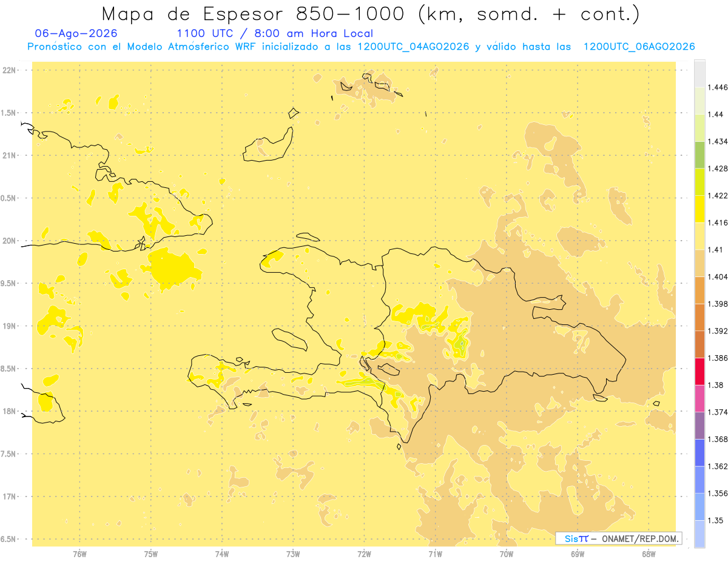
Task: Click the 72W longitude axis label
Action: pos(364,554)
